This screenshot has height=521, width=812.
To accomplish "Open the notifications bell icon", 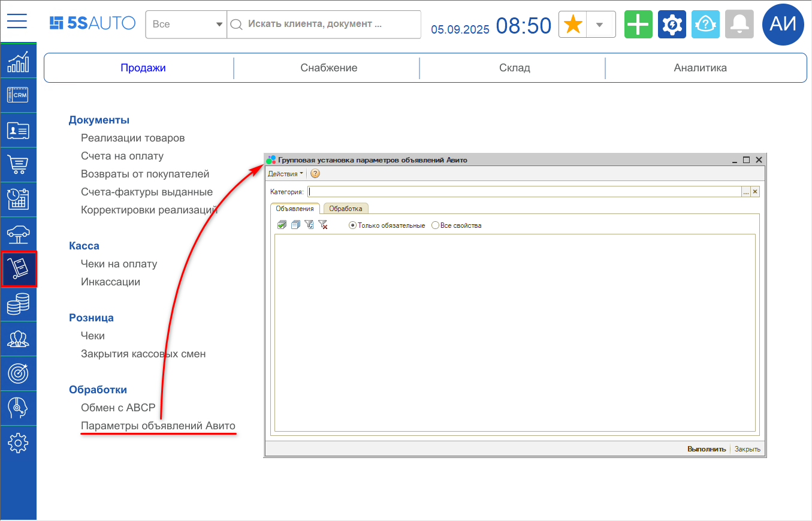I will coord(739,25).
